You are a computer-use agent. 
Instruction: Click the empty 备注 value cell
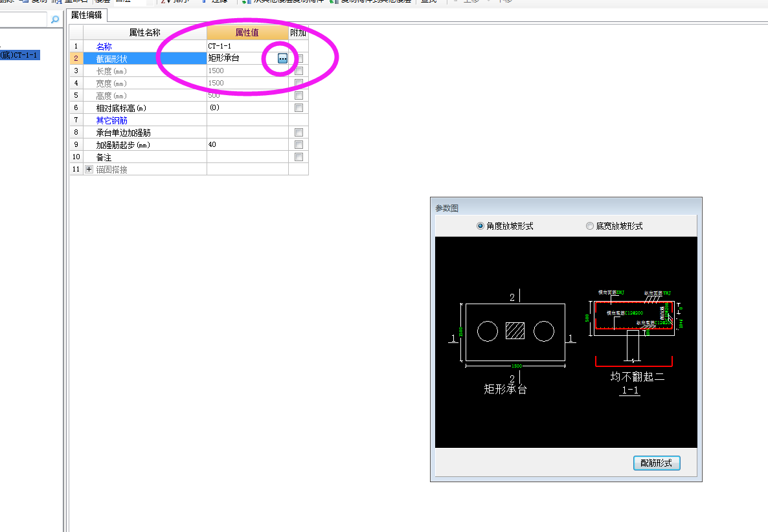[x=247, y=157]
